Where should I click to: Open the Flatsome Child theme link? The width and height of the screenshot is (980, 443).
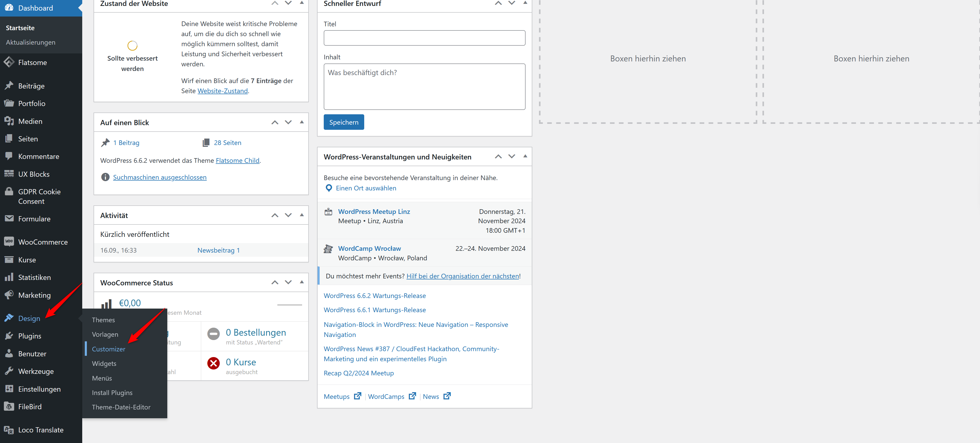[237, 160]
